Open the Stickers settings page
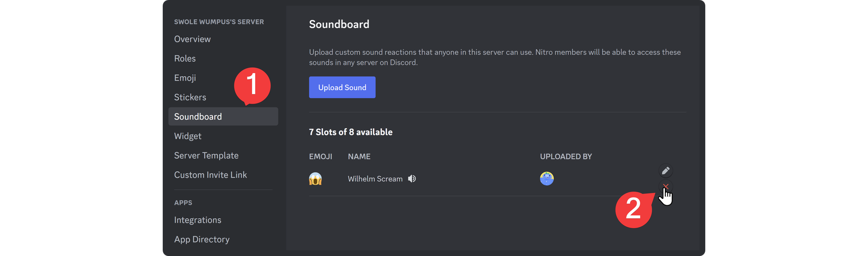The height and width of the screenshot is (256, 868). tap(190, 97)
